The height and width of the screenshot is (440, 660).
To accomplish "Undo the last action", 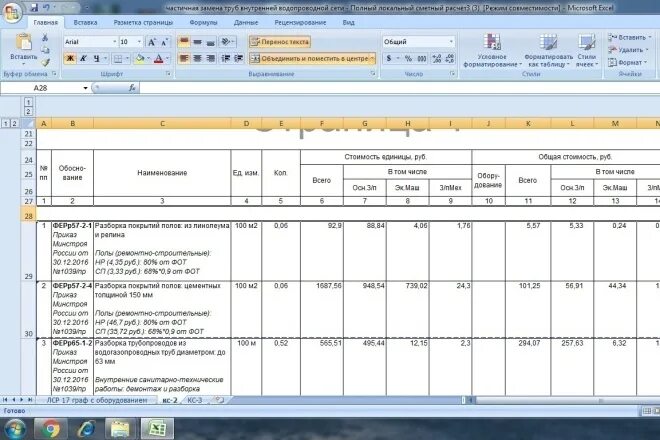I will coord(46,8).
